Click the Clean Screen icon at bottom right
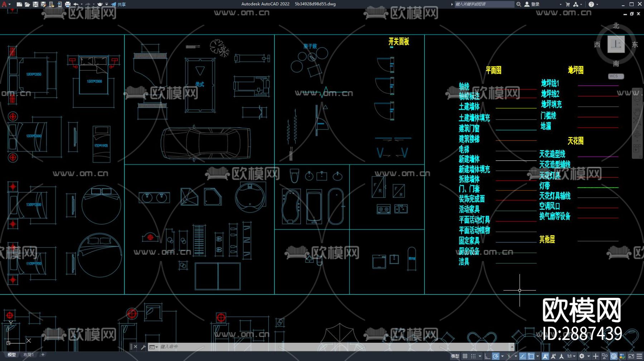The height and width of the screenshot is (361, 644). pos(631,356)
